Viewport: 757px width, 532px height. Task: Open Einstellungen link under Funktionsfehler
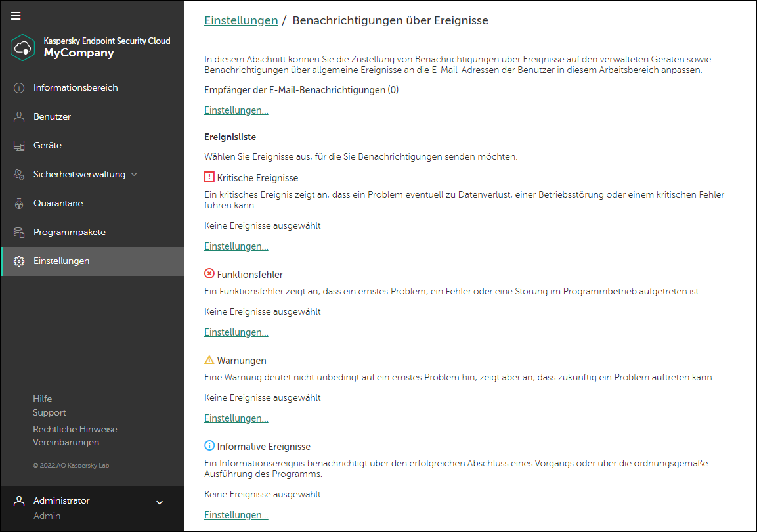click(236, 332)
